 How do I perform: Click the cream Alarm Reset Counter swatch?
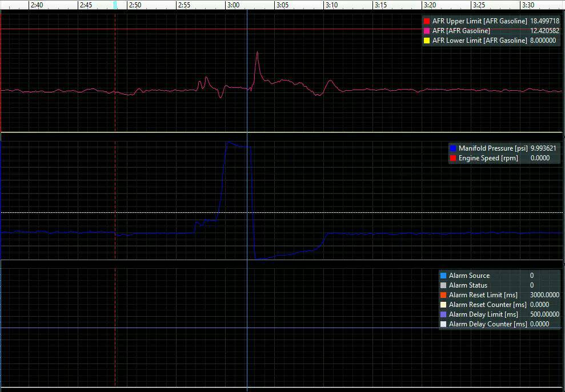[x=443, y=305]
